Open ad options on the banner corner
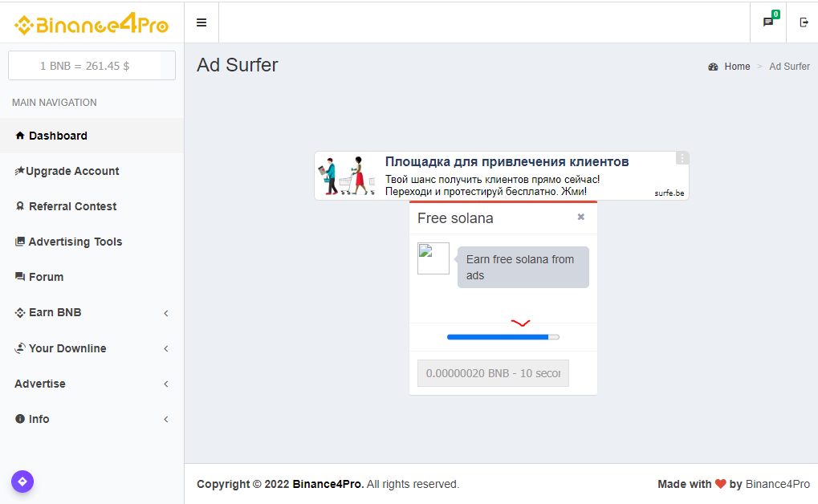Viewport: 818px width, 504px height. (x=682, y=158)
